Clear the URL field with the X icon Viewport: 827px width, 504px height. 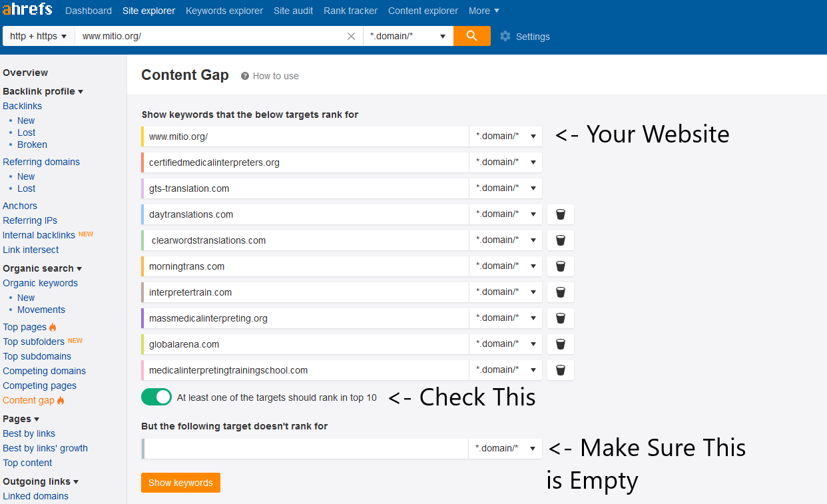(351, 37)
